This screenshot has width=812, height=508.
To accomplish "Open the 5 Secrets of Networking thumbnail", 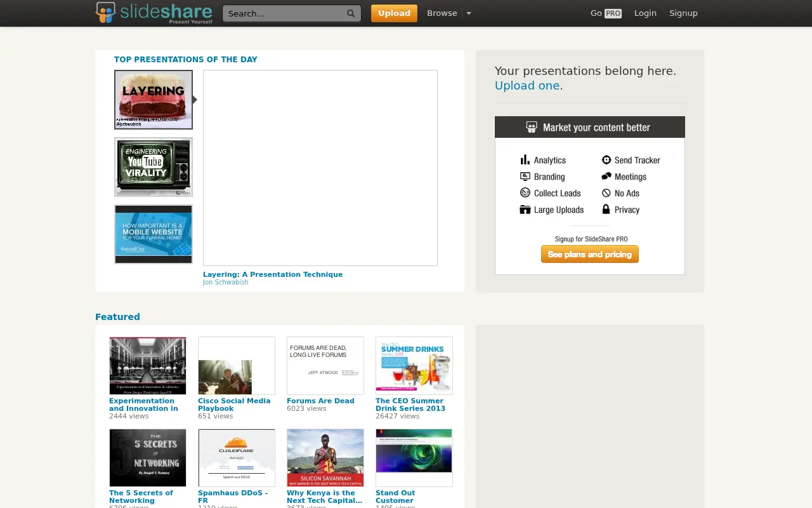I will point(148,458).
